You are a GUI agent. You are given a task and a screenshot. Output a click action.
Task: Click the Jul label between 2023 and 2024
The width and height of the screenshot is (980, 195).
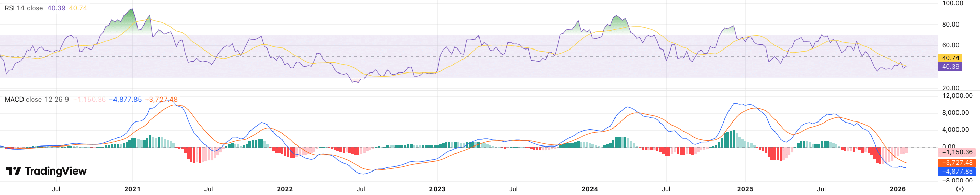(x=513, y=189)
